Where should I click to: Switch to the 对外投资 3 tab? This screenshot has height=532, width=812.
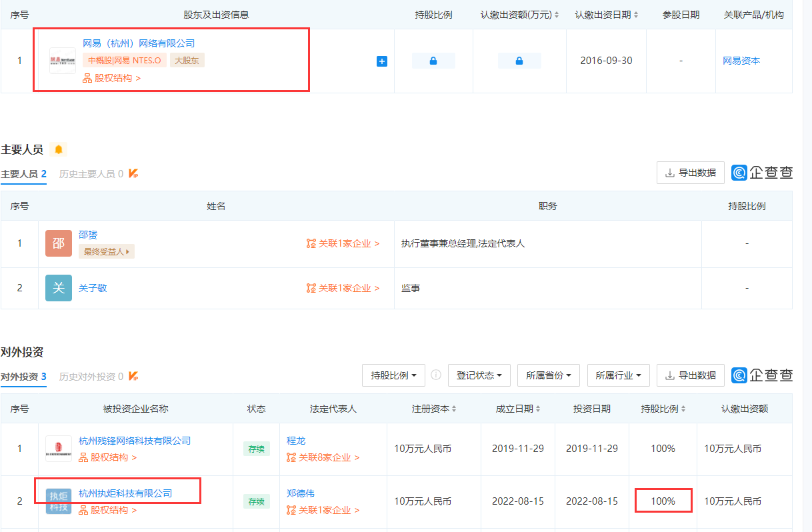[x=23, y=377]
